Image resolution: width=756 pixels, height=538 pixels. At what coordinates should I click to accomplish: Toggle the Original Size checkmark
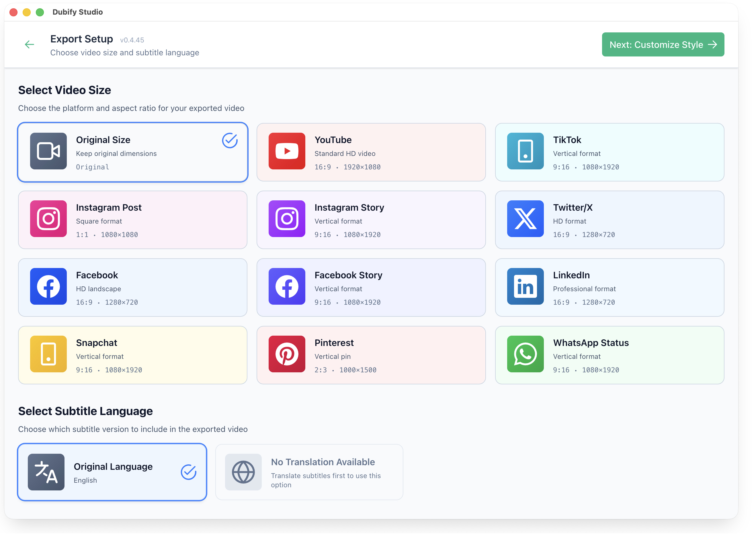click(230, 140)
